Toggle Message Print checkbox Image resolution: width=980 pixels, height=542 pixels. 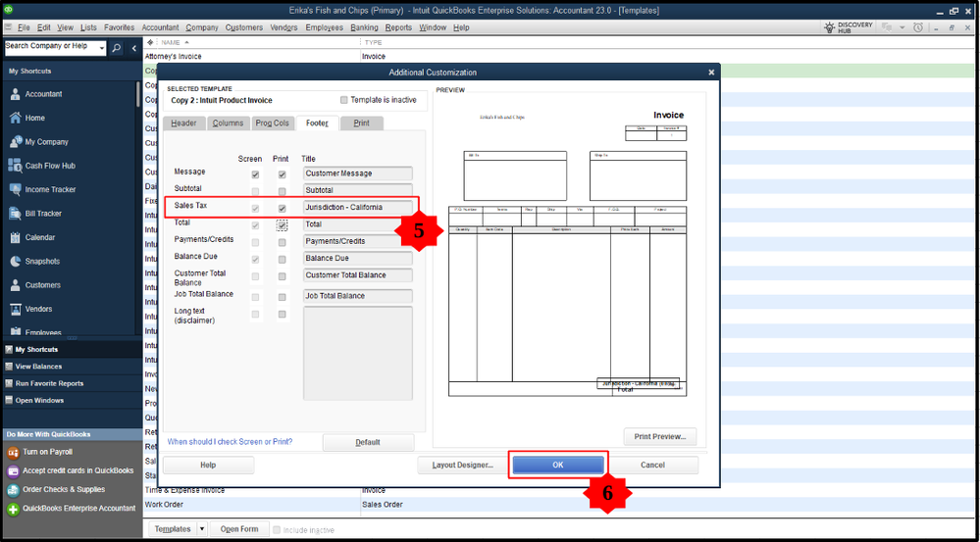point(282,174)
